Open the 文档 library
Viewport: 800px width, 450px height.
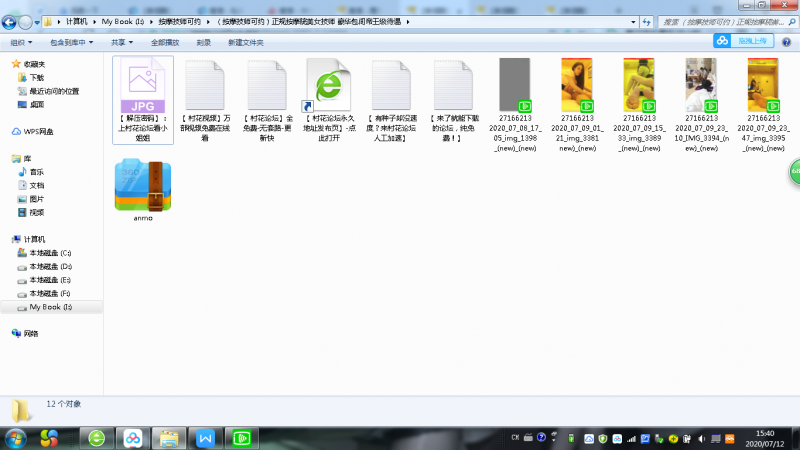click(37, 185)
